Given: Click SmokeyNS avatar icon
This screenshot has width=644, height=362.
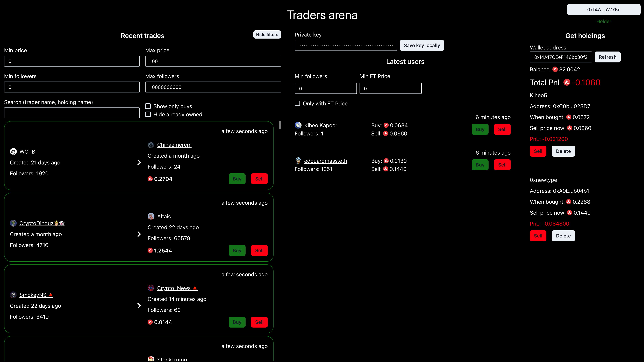Looking at the screenshot, I should [x=13, y=295].
